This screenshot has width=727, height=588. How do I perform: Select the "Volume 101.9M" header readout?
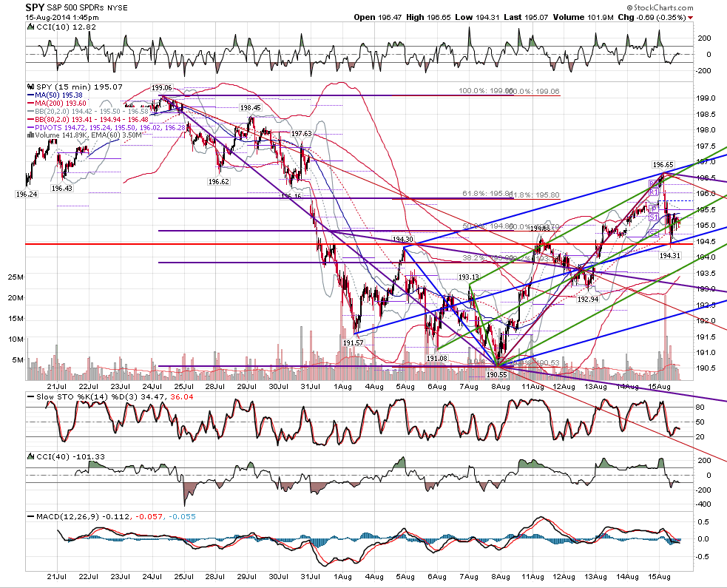pos(584,17)
